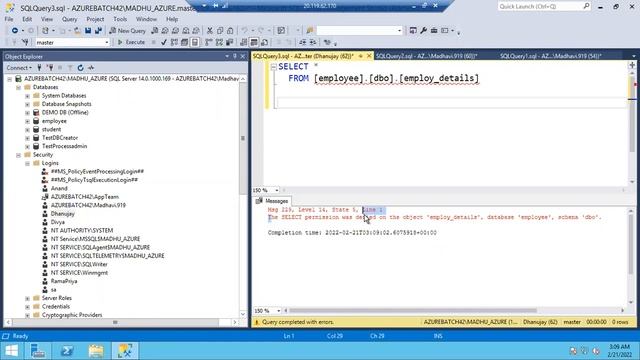Toggle Results to Text button
The height and width of the screenshot is (360, 640).
click(x=244, y=42)
